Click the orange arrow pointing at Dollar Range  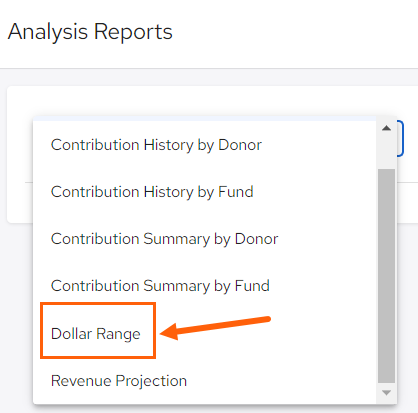[216, 328]
